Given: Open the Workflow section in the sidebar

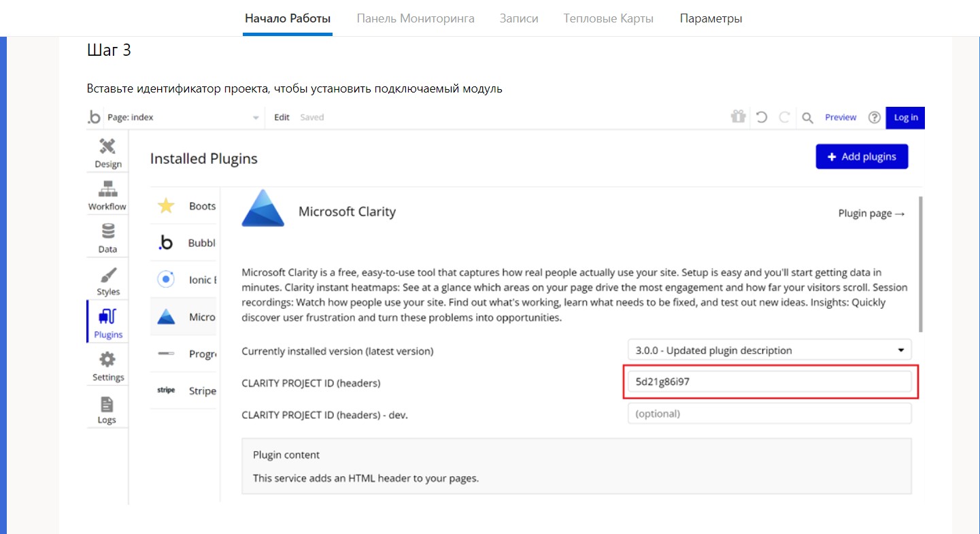Looking at the screenshot, I should (x=107, y=195).
